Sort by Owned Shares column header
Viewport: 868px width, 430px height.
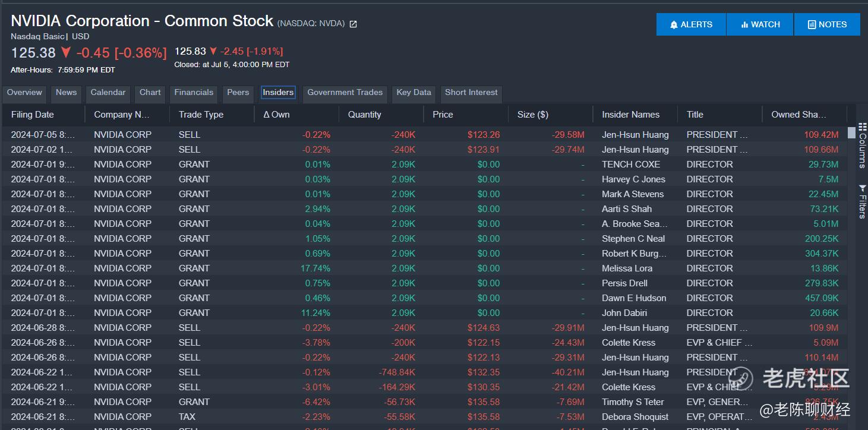coord(804,115)
